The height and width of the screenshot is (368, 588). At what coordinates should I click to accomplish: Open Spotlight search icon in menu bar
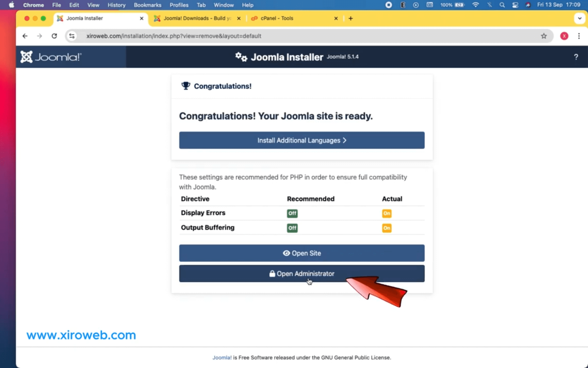502,5
